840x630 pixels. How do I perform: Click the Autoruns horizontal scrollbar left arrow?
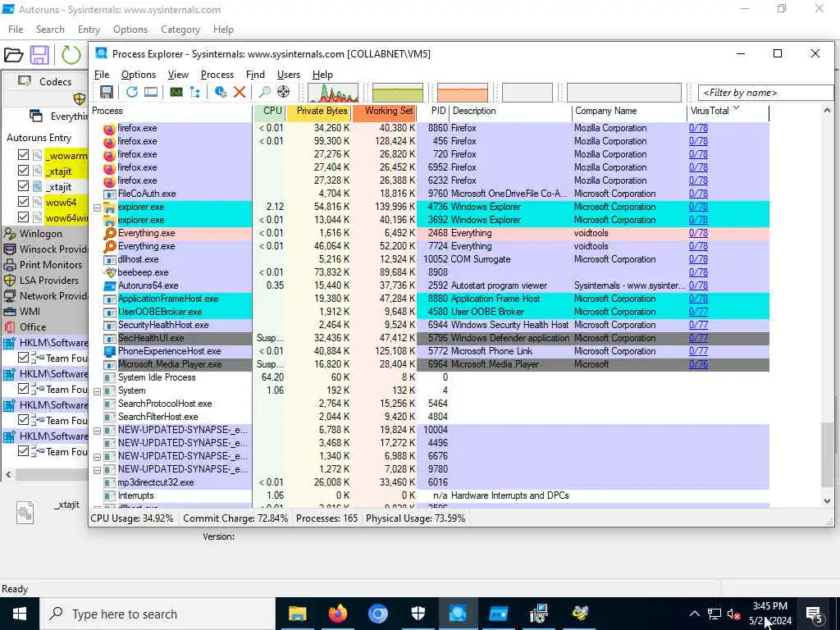[8, 475]
